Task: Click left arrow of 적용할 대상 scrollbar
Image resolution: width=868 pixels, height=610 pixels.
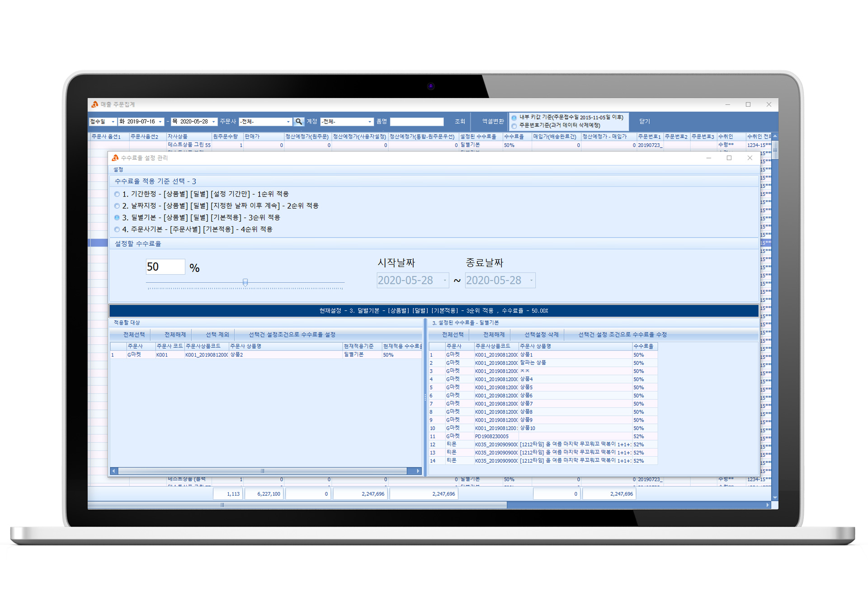Action: (x=114, y=471)
